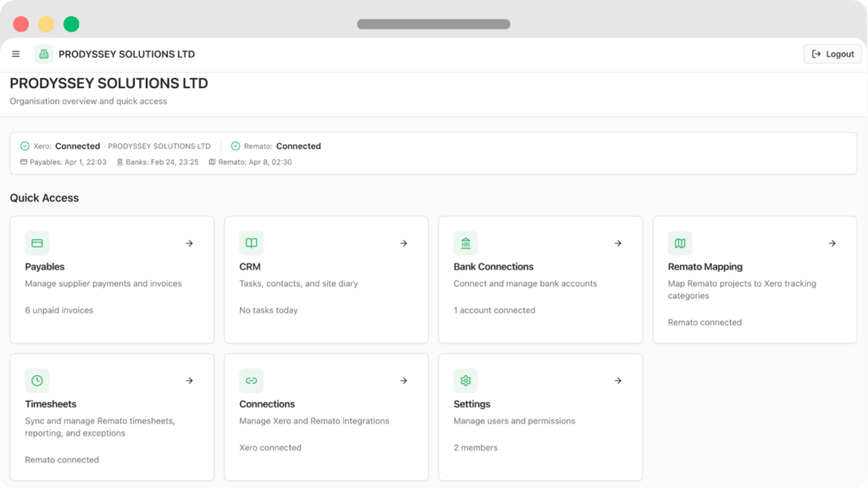Click 'Xero connected' in Connections card
868x488 pixels.
click(x=270, y=447)
